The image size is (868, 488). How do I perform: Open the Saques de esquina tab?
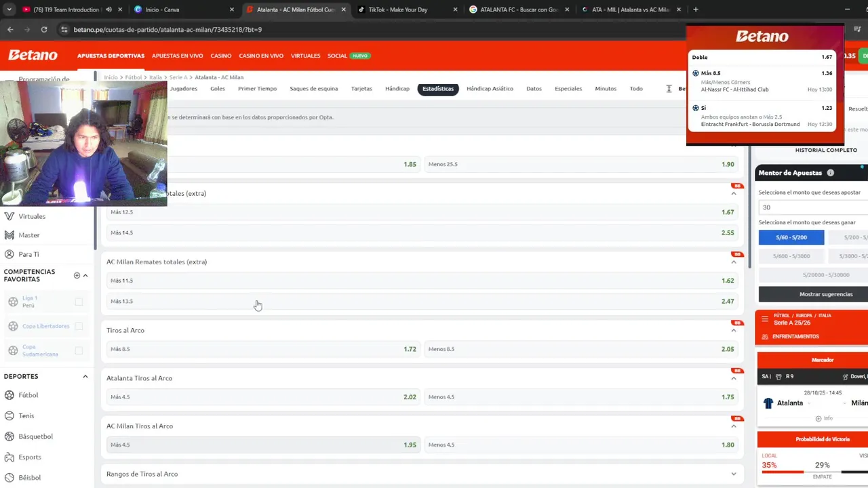click(313, 89)
